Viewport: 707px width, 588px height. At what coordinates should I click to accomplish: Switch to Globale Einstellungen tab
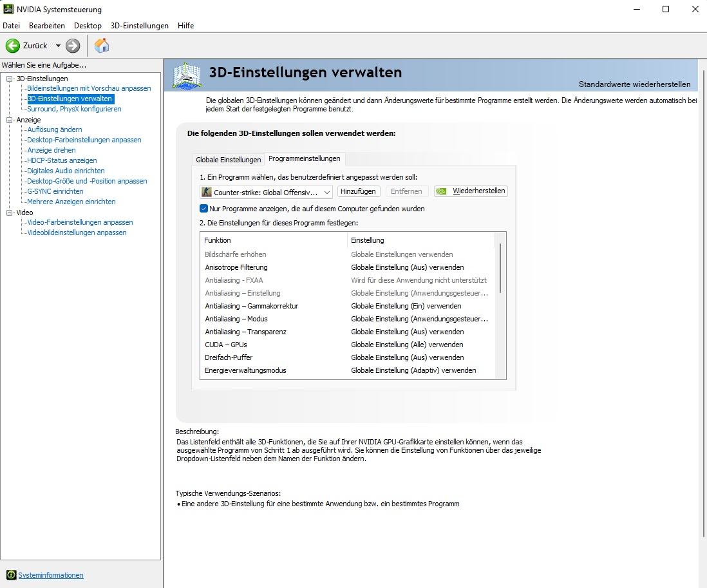pos(228,160)
